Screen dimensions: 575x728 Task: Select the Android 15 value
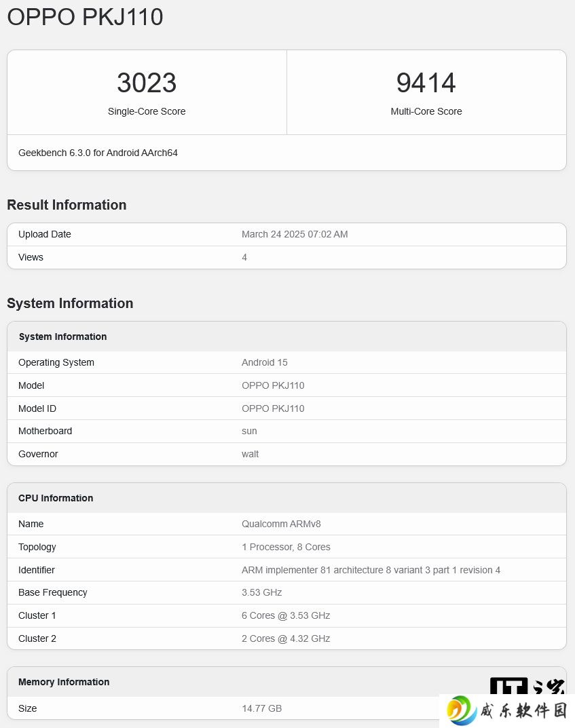click(264, 362)
